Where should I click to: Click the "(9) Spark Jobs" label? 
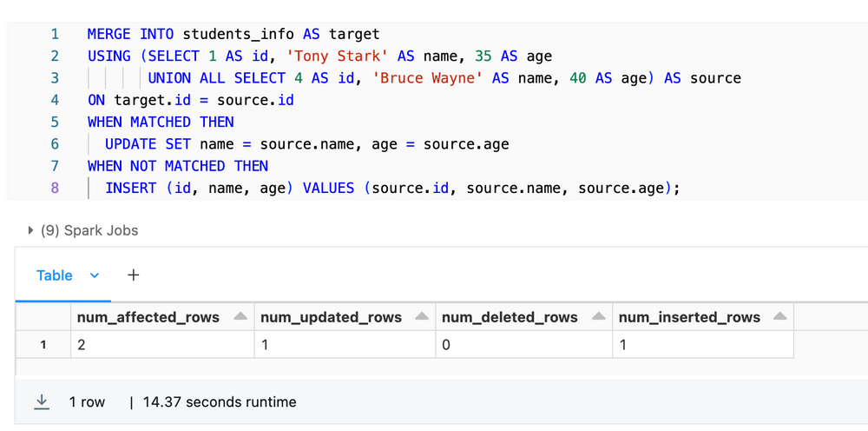point(89,231)
